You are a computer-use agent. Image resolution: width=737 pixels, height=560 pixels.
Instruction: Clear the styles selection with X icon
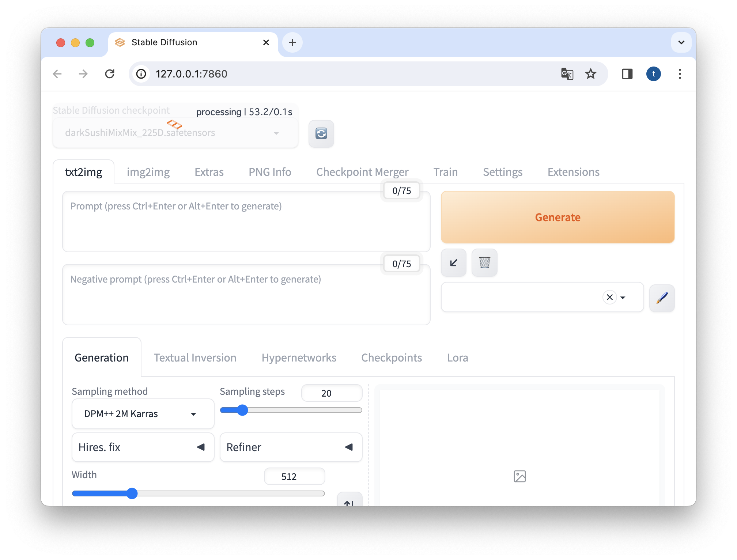point(609,297)
